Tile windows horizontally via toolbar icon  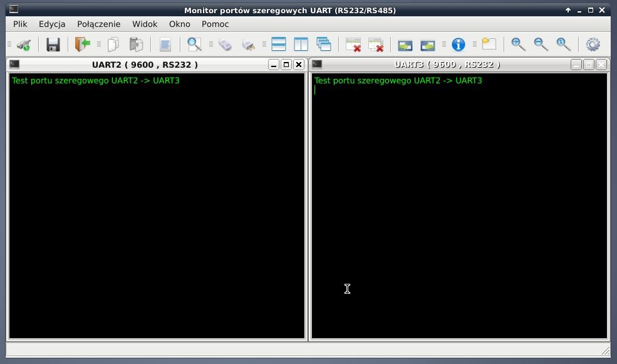(279, 44)
